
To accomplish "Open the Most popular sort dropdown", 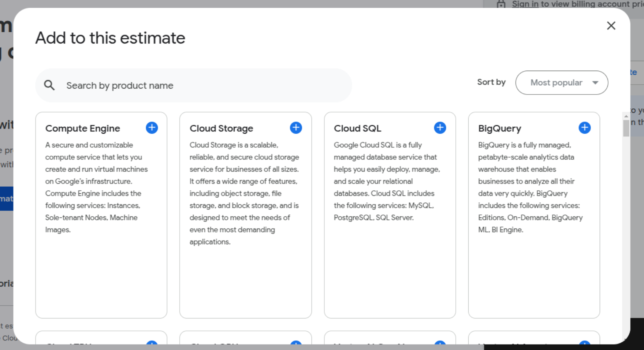I will click(561, 83).
